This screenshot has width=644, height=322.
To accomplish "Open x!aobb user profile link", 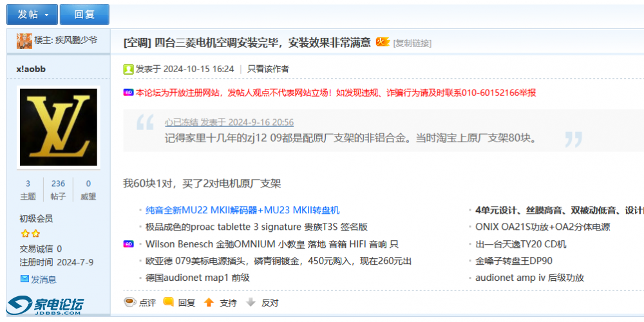I will pos(31,69).
